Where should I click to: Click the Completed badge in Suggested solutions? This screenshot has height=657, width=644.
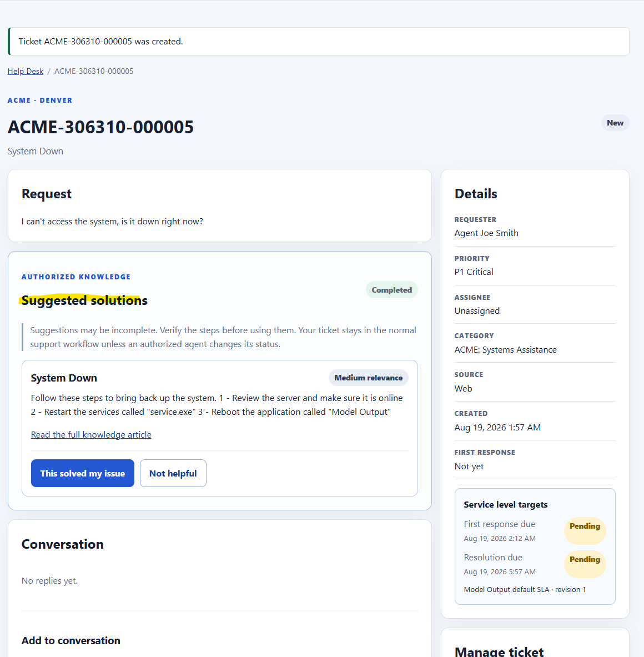391,290
